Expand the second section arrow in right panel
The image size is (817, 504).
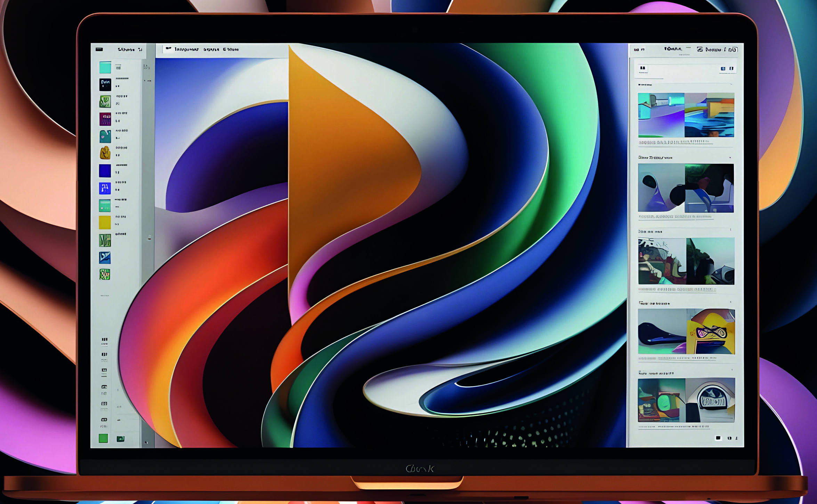pos(730,158)
